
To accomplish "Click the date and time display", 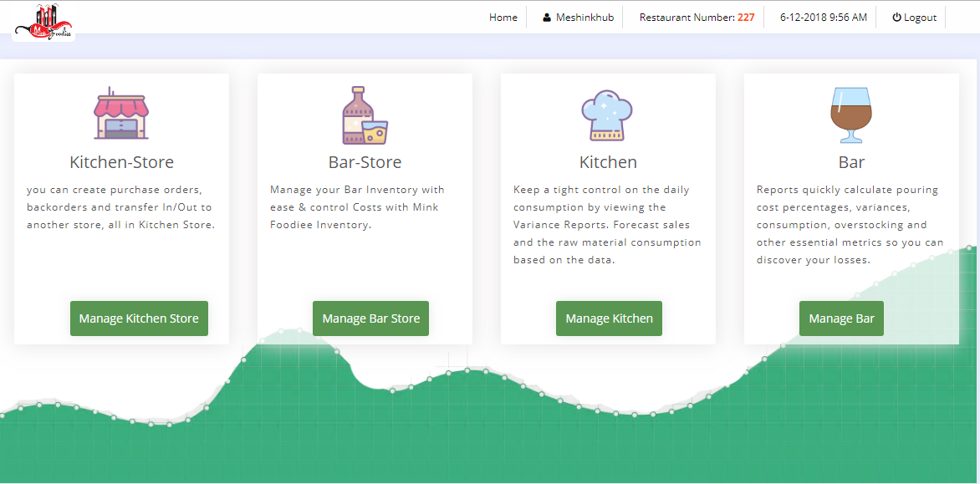I will 823,18.
